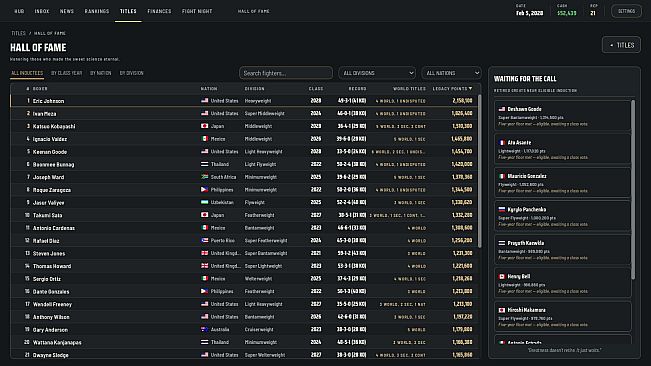Focus the Search fighters input
The image size is (651, 366).
[286, 73]
